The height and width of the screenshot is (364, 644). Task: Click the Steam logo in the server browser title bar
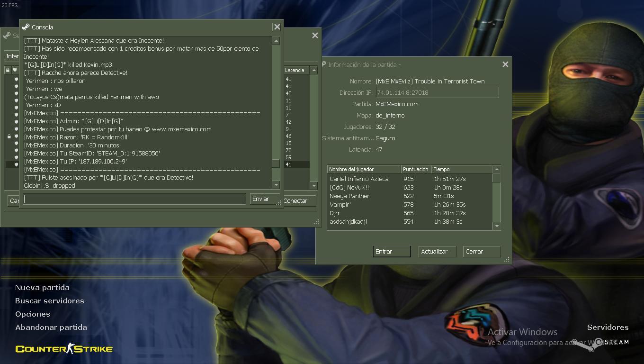tap(6, 36)
